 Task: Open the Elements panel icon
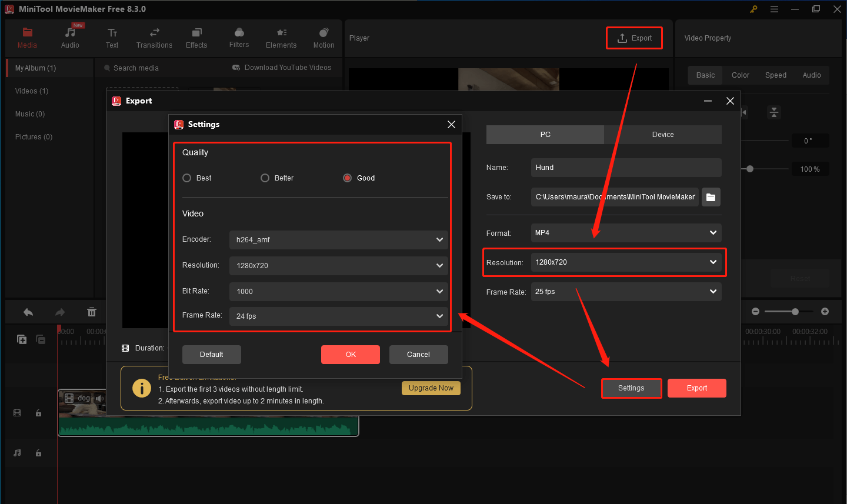coord(282,32)
